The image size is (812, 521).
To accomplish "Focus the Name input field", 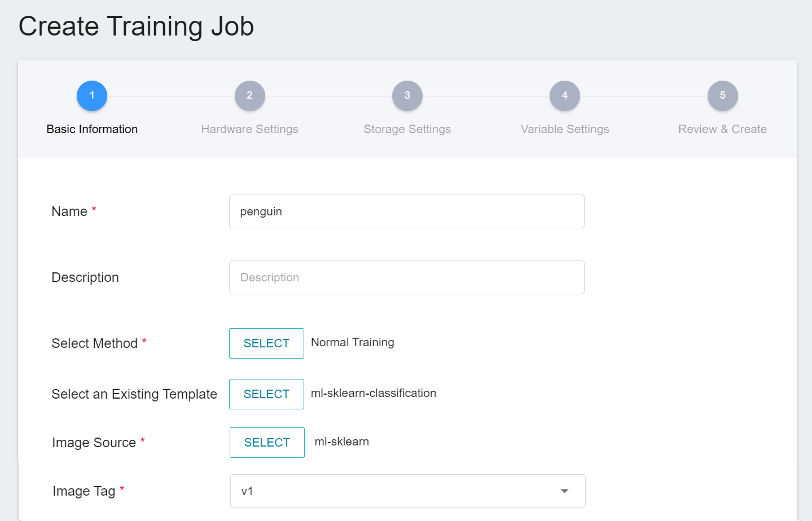I will click(x=406, y=211).
